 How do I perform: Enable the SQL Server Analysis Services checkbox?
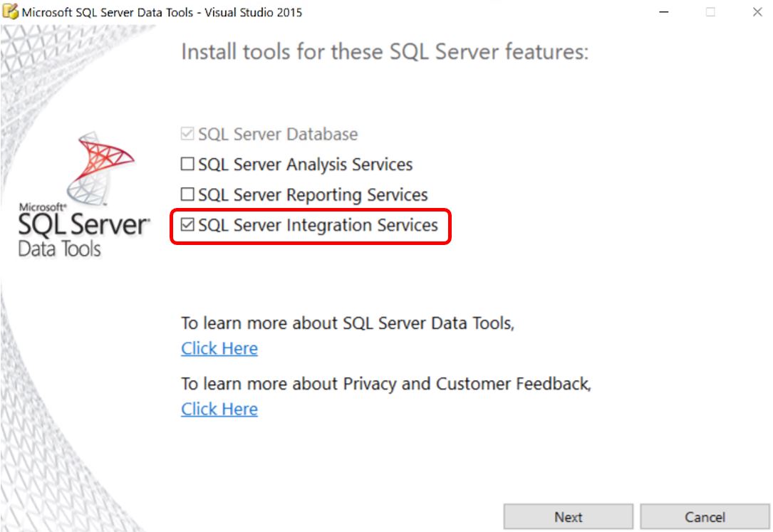click(x=187, y=165)
